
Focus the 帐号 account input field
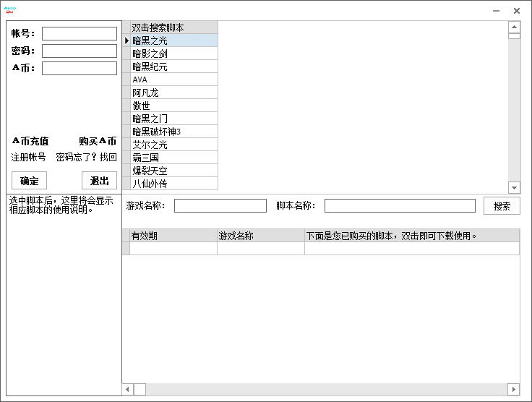[80, 33]
